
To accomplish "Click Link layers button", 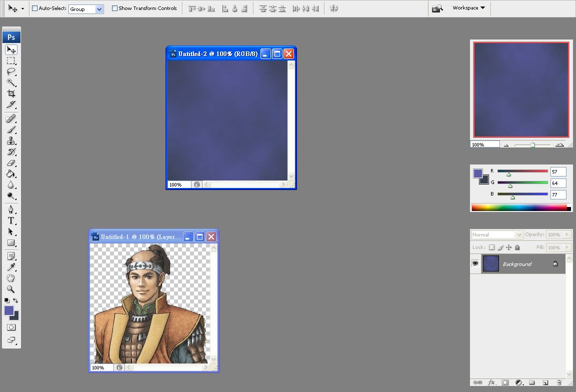I will pos(477,382).
